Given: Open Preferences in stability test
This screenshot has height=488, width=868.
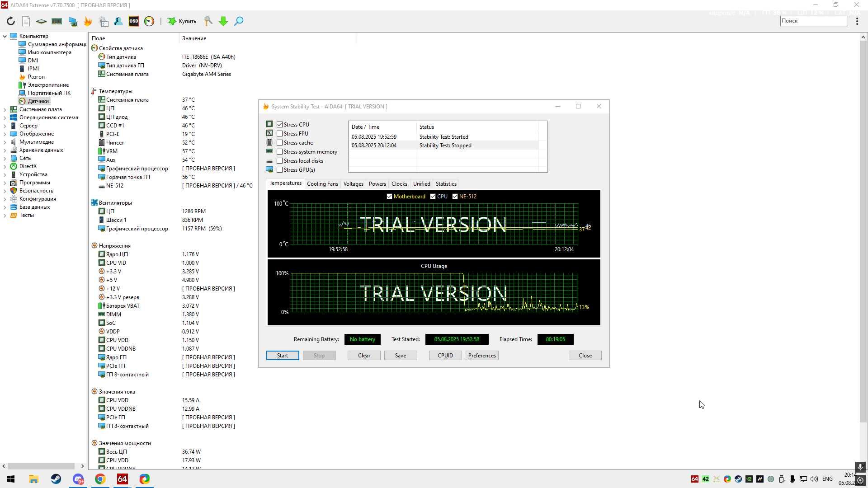Looking at the screenshot, I should tap(482, 356).
